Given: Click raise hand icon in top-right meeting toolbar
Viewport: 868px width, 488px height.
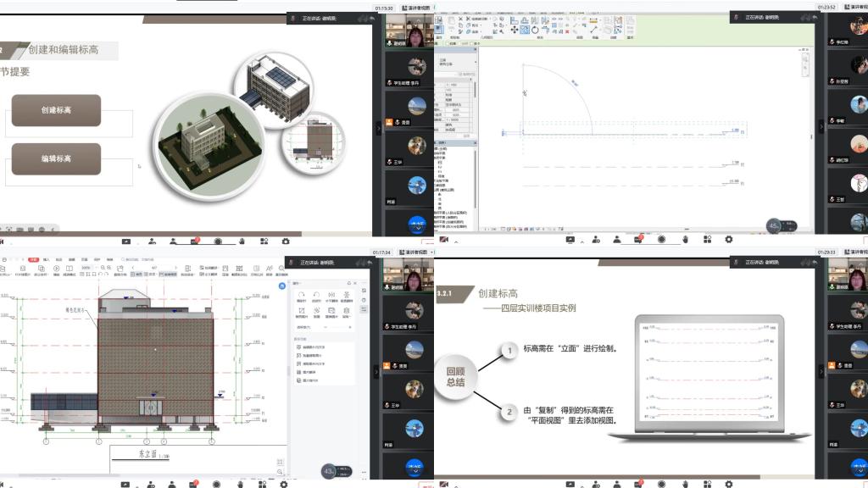Looking at the screenshot, I should [685, 240].
